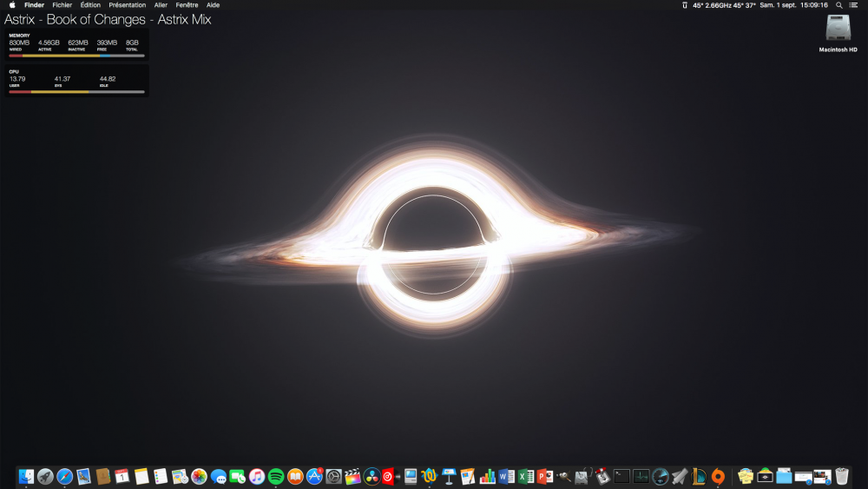The image size is (868, 489).
Task: Click the "44.82" CPU idle value
Action: pyautogui.click(x=108, y=79)
